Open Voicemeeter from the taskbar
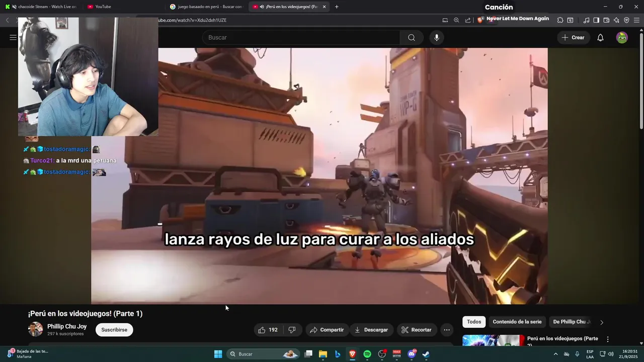The height and width of the screenshot is (362, 644). click(397, 354)
